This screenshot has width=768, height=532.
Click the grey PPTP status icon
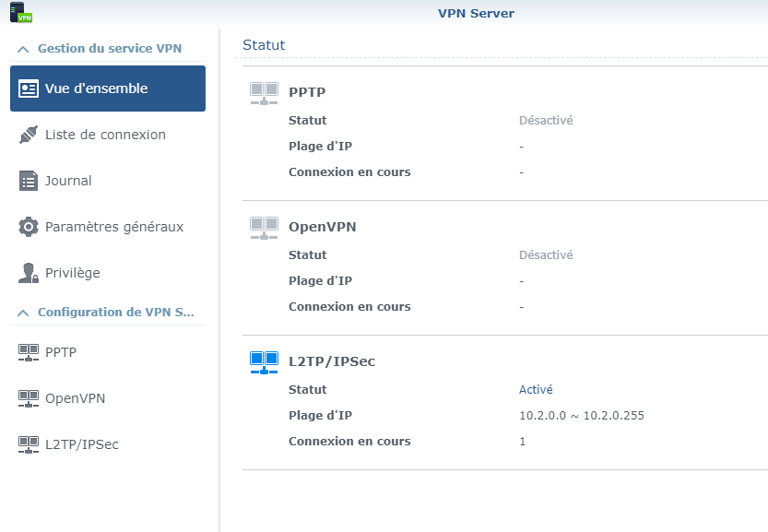click(x=264, y=92)
